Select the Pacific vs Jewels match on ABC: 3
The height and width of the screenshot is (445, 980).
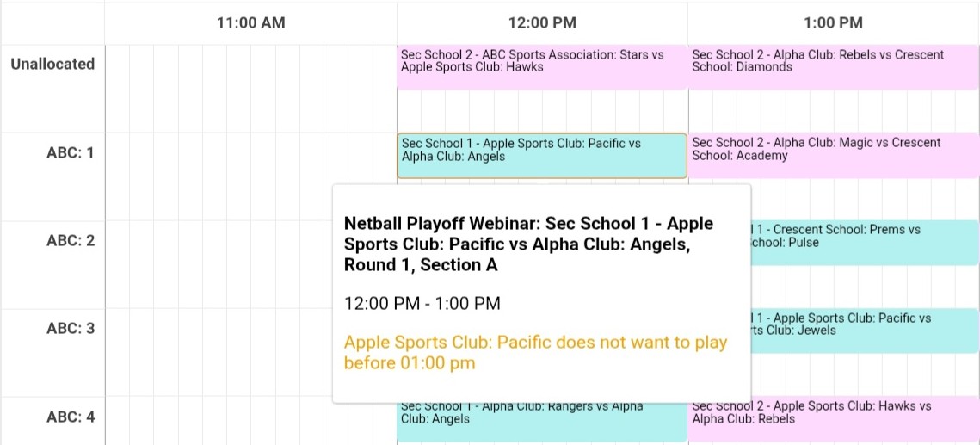pos(865,331)
